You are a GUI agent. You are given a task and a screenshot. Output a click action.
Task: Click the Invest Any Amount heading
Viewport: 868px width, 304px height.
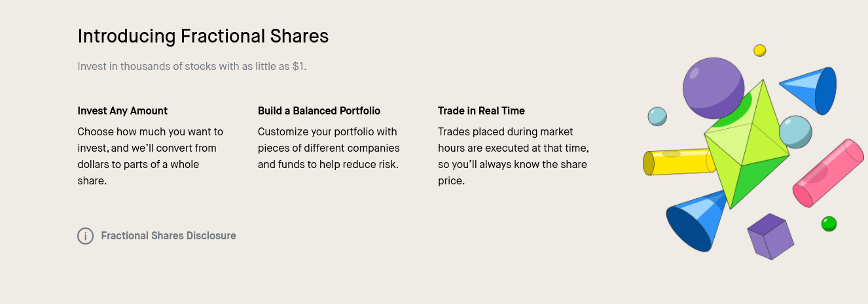coord(122,110)
